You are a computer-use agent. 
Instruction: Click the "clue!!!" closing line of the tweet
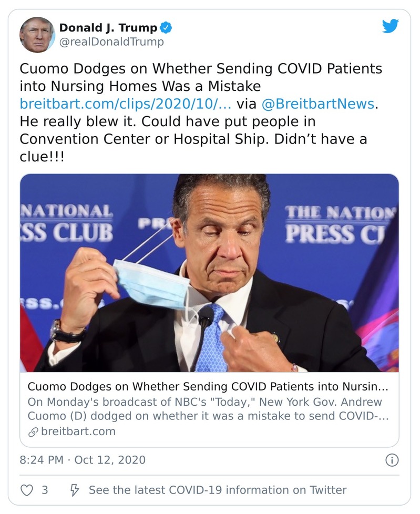(42, 157)
